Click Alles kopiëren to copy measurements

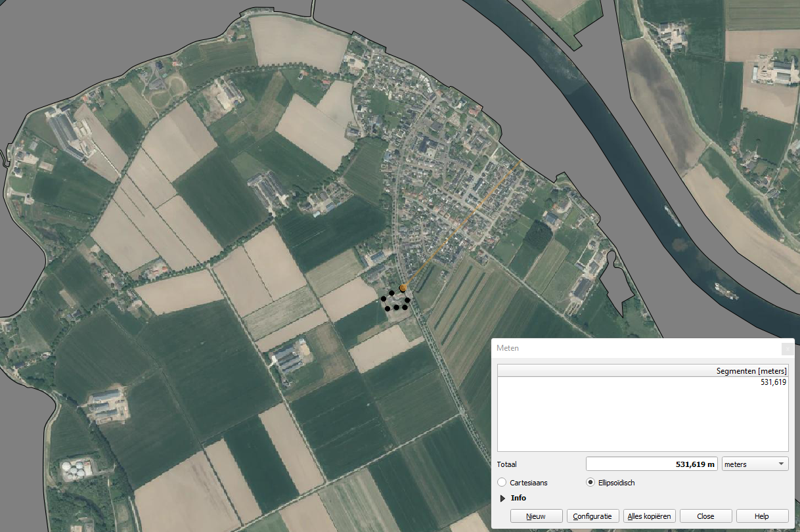(649, 516)
